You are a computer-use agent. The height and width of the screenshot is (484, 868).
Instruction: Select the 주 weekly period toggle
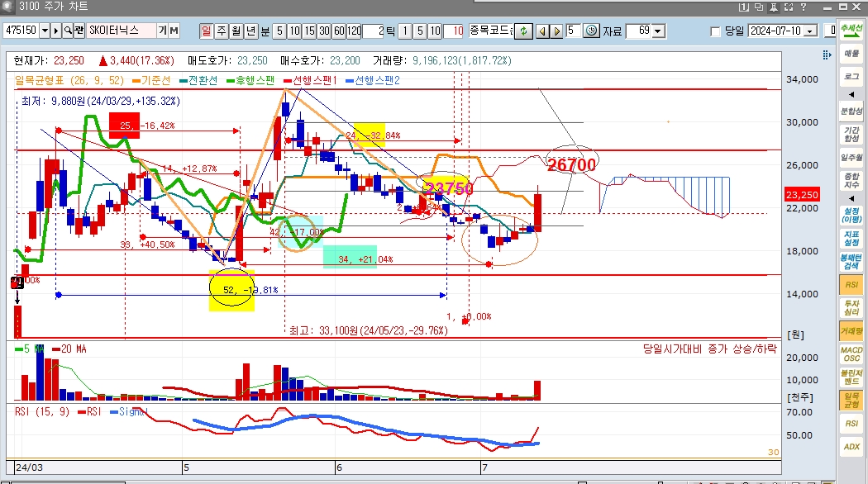(222, 31)
